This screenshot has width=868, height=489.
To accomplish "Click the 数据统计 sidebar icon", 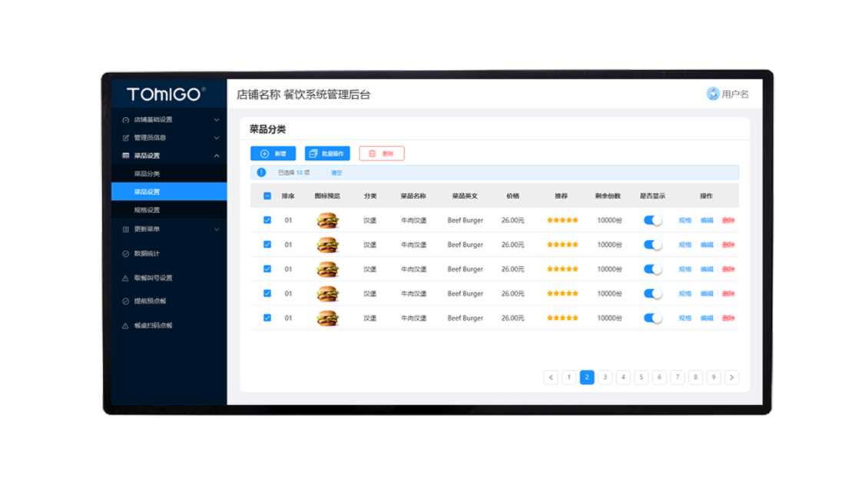I will point(126,254).
